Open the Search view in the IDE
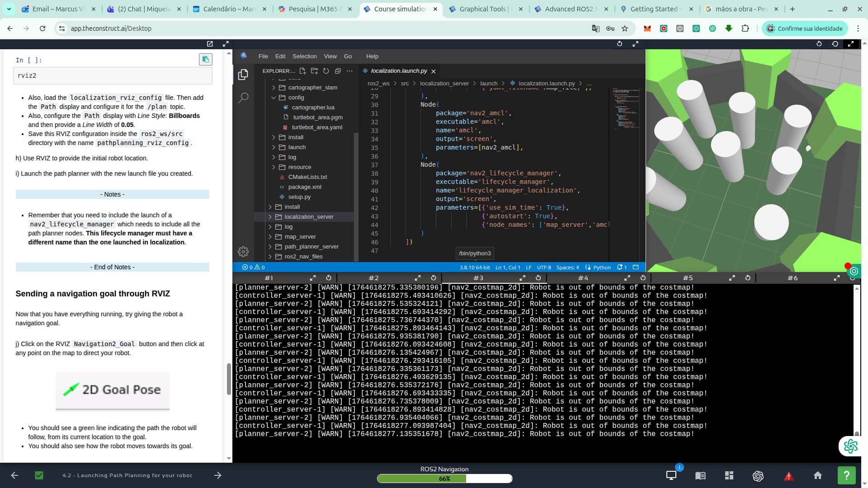This screenshot has width=868, height=488. pos(243,98)
